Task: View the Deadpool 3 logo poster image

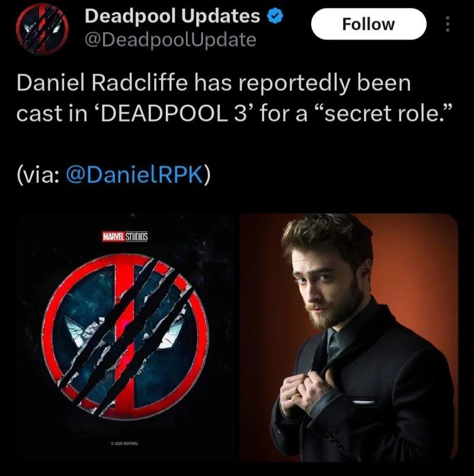Action: tap(126, 337)
